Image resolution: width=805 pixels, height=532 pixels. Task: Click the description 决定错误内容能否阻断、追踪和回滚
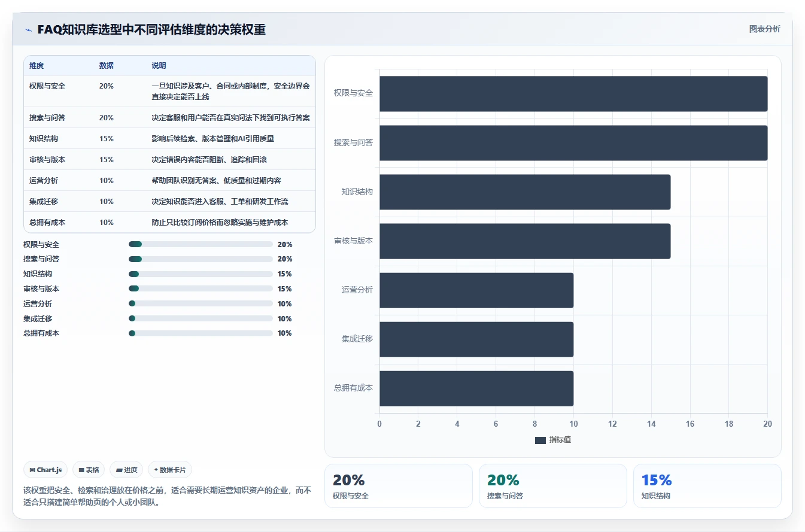(x=209, y=159)
